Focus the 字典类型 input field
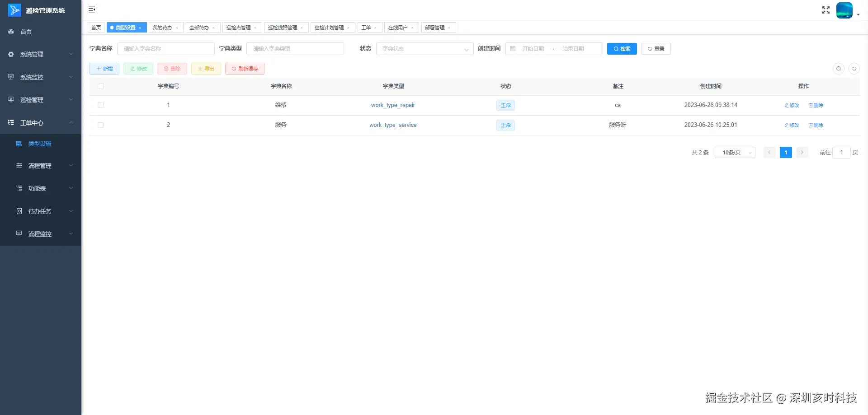Screen dimensions: 868x415 [295, 49]
